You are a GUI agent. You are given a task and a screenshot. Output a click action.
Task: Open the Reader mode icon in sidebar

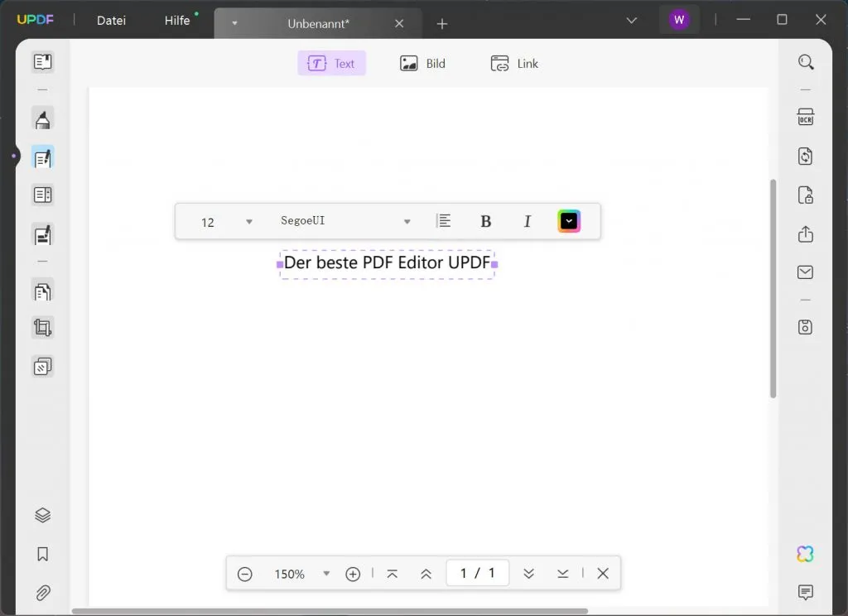pos(43,61)
